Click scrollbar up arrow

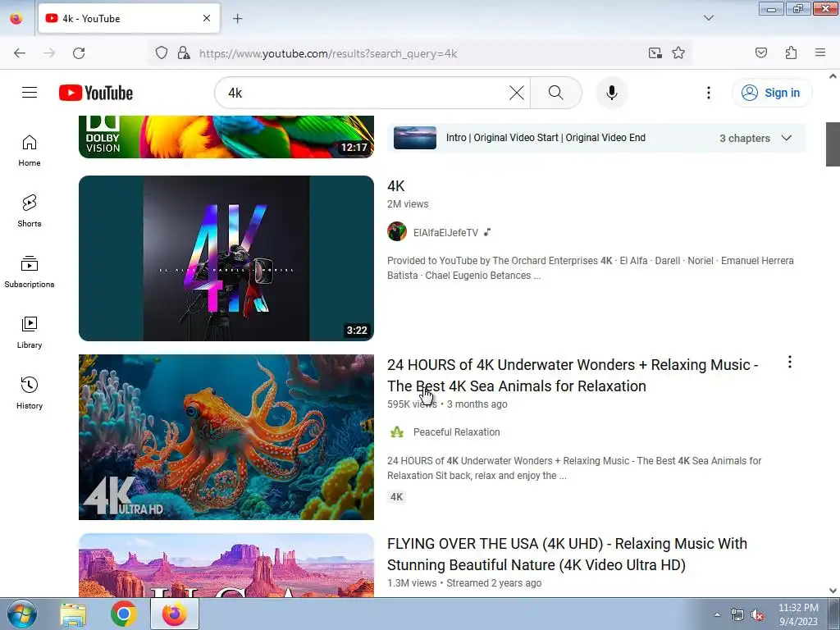[833, 76]
